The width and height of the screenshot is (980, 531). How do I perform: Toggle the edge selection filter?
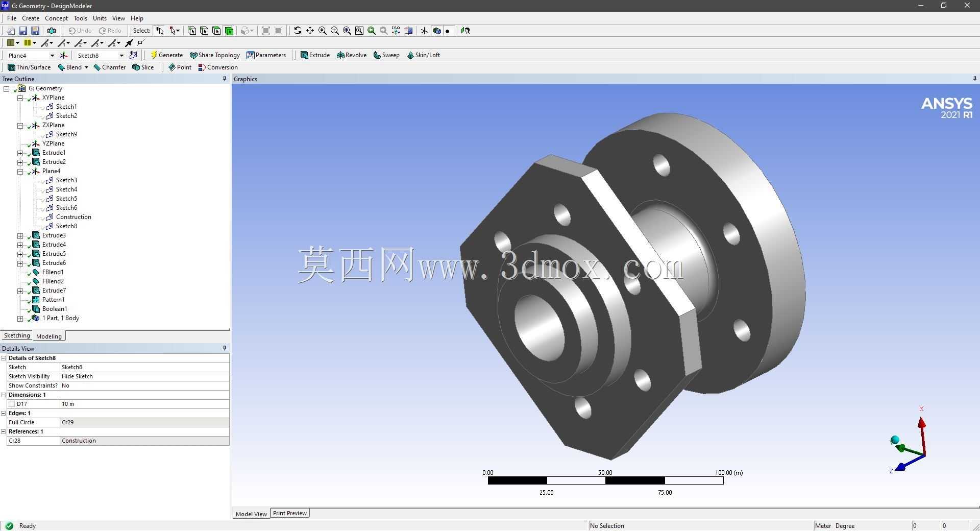[x=204, y=31]
